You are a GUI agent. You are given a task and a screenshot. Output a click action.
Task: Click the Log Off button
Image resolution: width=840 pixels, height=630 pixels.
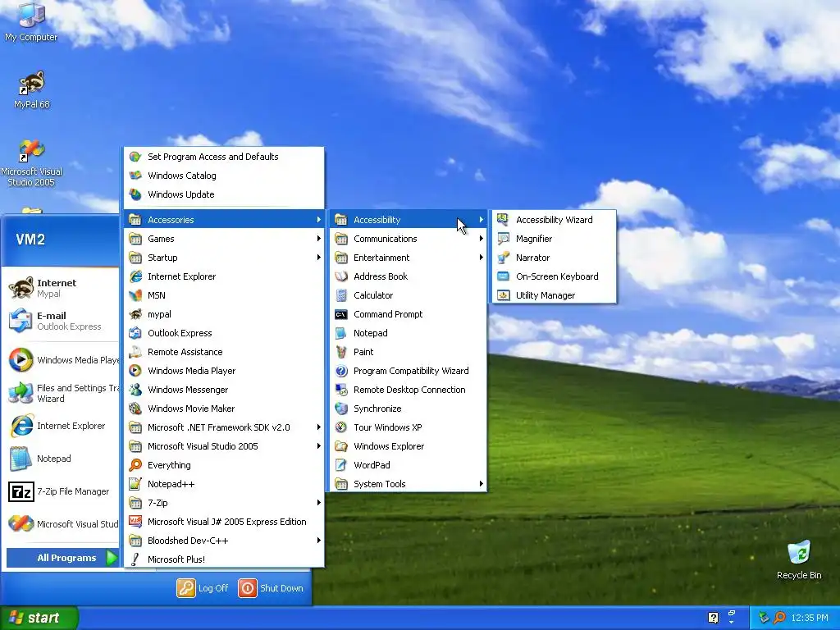click(203, 588)
